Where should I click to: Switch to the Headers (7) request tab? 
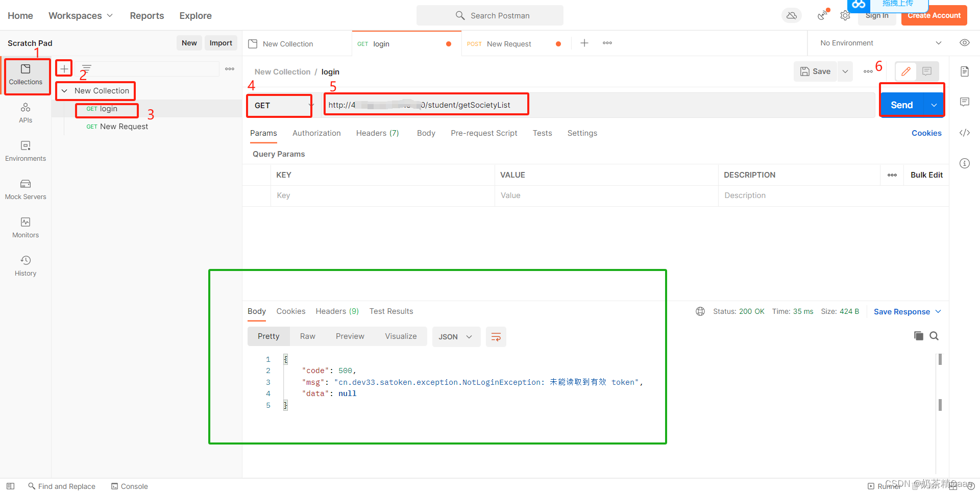(x=378, y=133)
